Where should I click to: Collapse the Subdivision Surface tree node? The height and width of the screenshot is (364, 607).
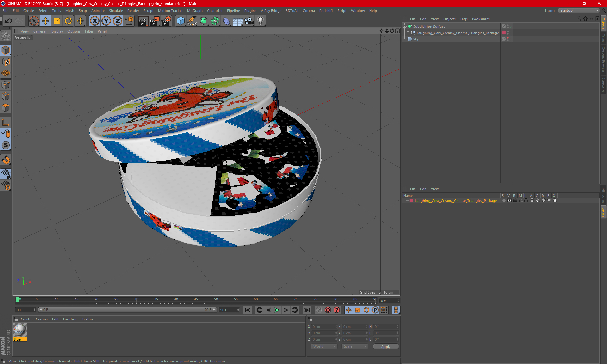[404, 27]
